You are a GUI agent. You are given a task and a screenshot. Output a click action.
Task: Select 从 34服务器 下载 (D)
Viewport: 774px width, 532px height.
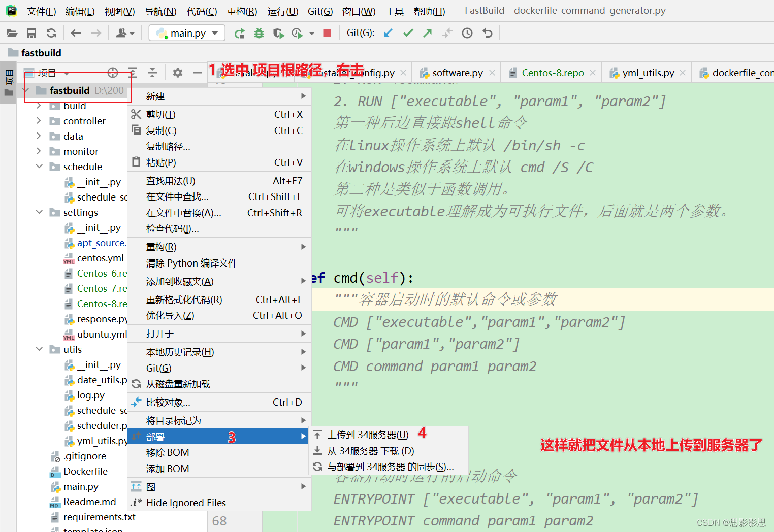(x=388, y=451)
